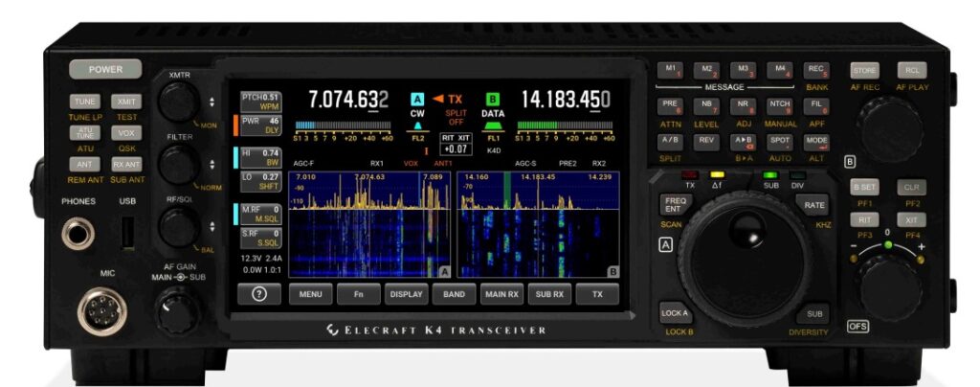The height and width of the screenshot is (387, 980).
Task: Toggle the XIT button
Action: tap(911, 219)
